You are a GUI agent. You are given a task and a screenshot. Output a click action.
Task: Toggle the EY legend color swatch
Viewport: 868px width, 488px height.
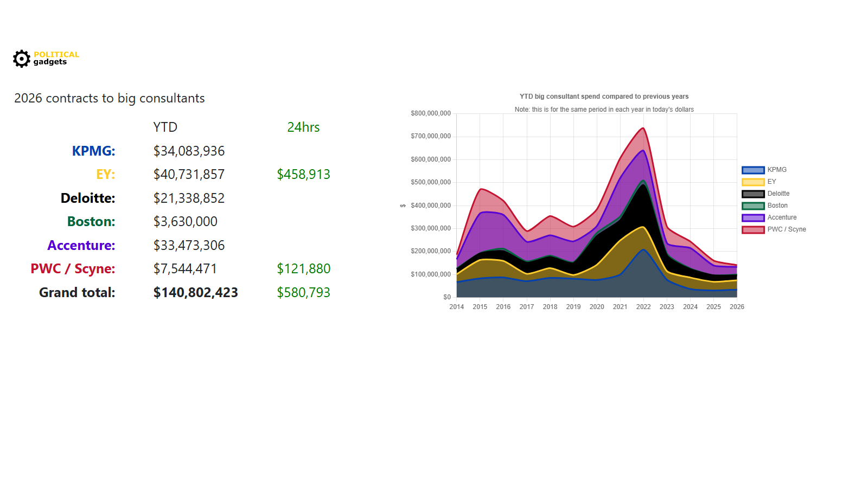(753, 182)
